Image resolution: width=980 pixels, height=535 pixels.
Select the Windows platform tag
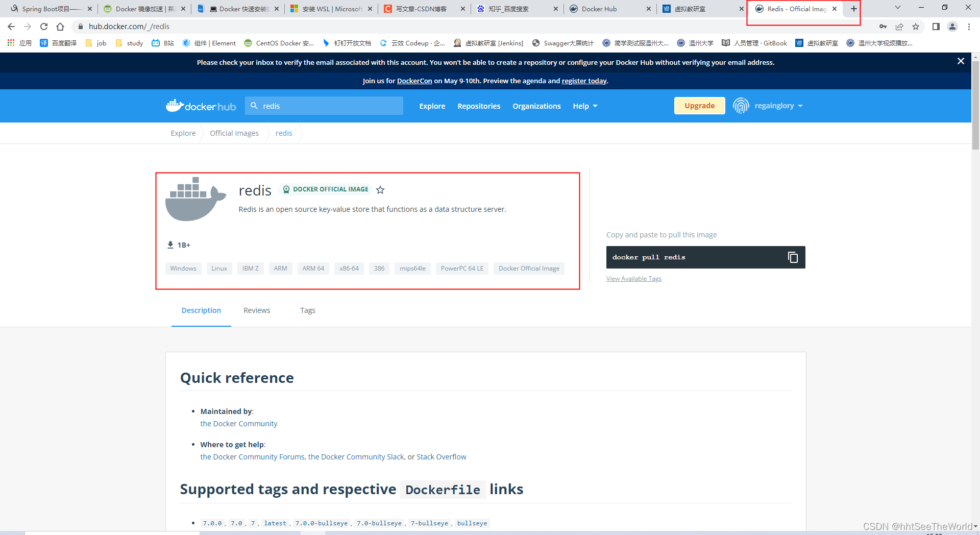(x=183, y=269)
